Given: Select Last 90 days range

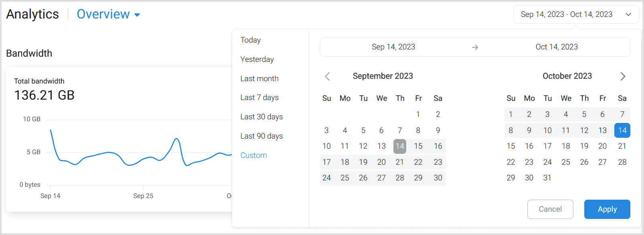Looking at the screenshot, I should [x=261, y=136].
